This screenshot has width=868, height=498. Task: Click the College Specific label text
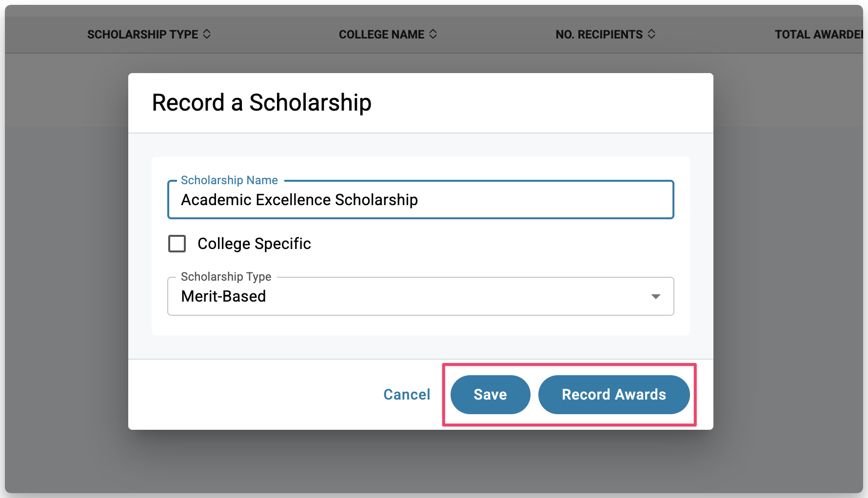coord(254,244)
